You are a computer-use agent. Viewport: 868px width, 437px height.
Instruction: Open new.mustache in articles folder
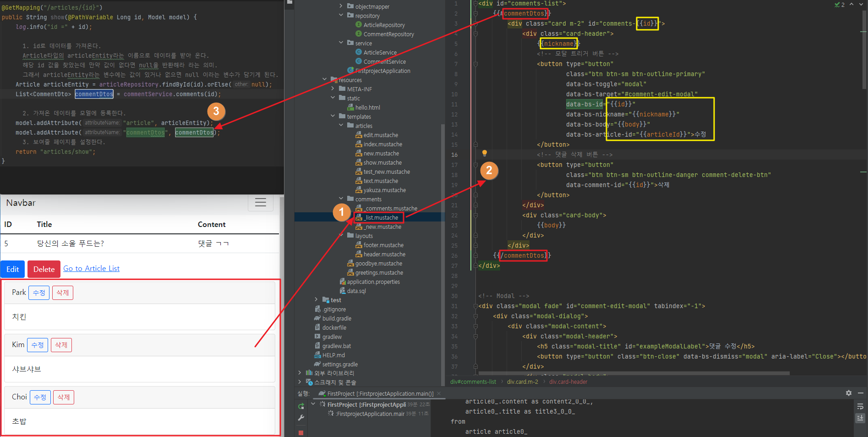point(377,154)
